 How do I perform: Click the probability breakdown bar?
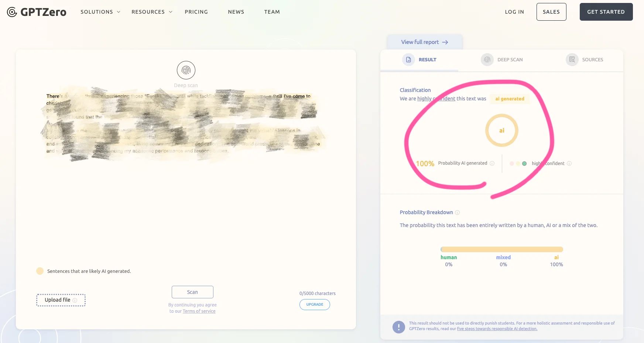point(502,249)
